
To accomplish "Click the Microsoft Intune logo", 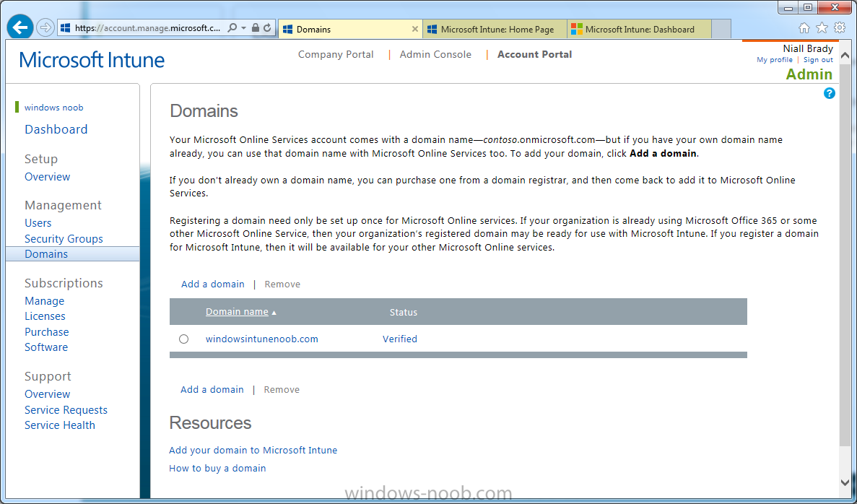I will coord(92,60).
